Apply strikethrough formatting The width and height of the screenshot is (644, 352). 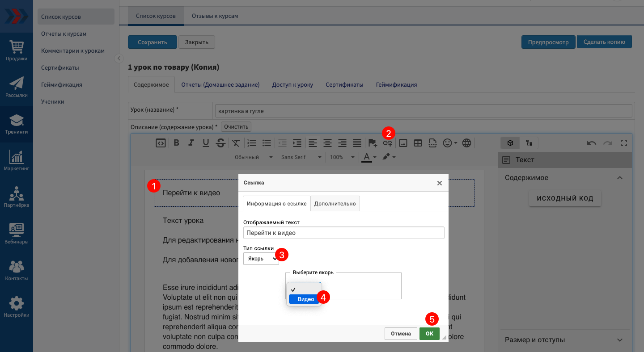point(220,143)
